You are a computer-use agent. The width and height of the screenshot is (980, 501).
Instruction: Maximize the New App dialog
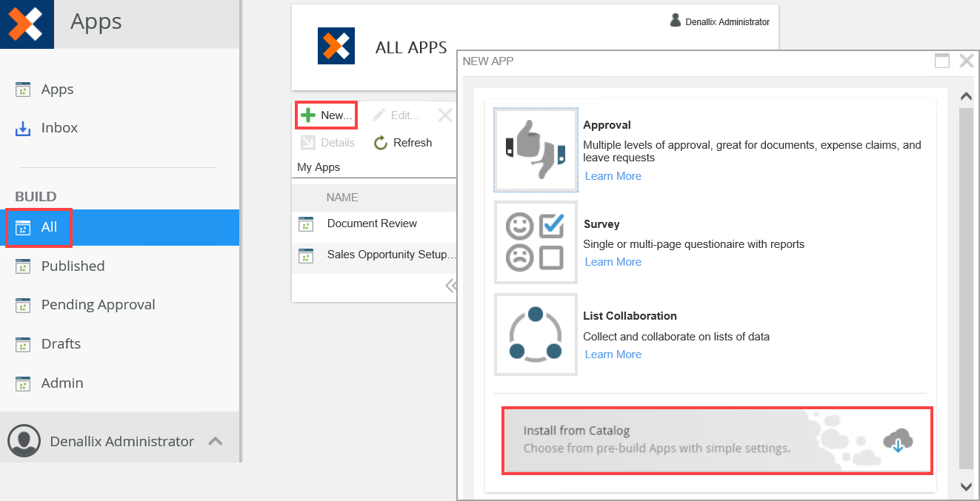click(x=941, y=61)
